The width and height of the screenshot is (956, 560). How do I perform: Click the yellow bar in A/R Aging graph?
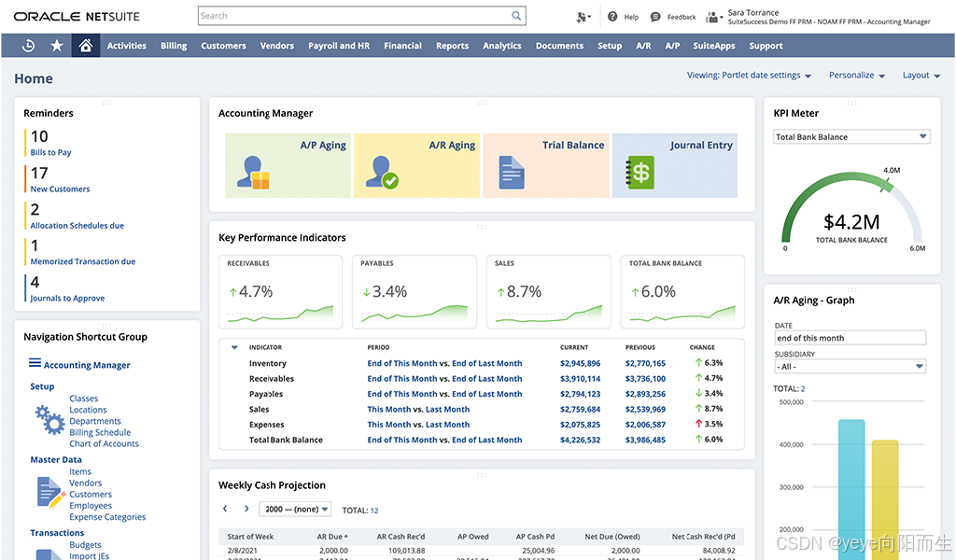pyautogui.click(x=885, y=499)
